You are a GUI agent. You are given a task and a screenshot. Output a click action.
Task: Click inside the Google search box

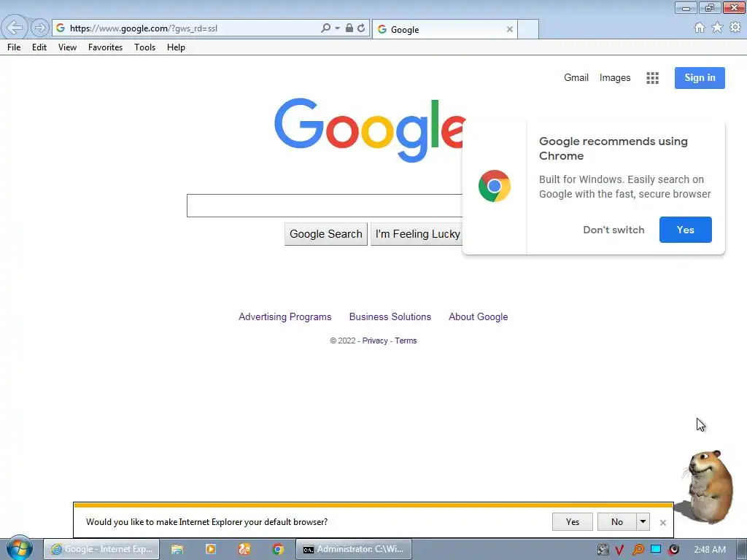324,206
